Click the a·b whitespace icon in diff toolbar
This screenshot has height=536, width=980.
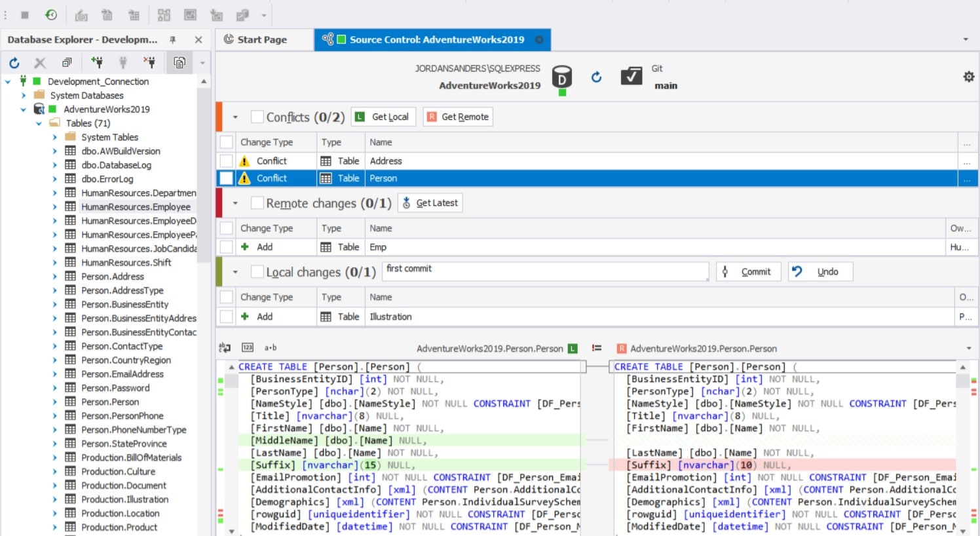pyautogui.click(x=271, y=348)
